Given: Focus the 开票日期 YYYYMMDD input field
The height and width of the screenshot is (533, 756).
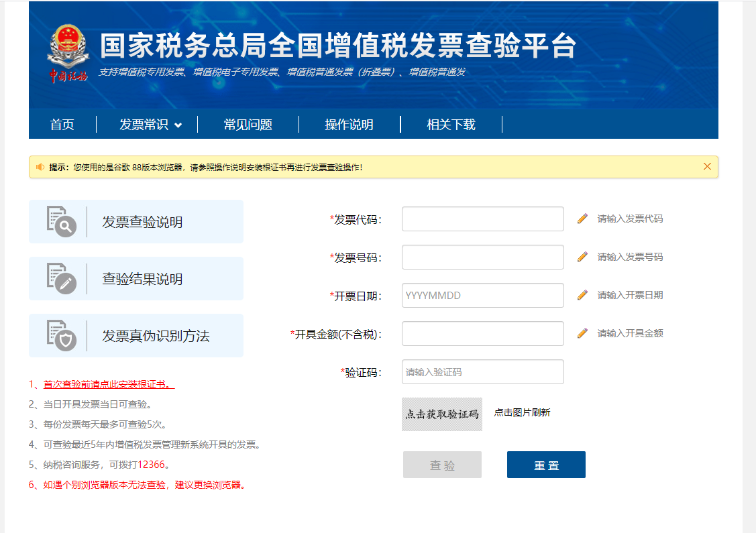Looking at the screenshot, I should click(x=482, y=296).
